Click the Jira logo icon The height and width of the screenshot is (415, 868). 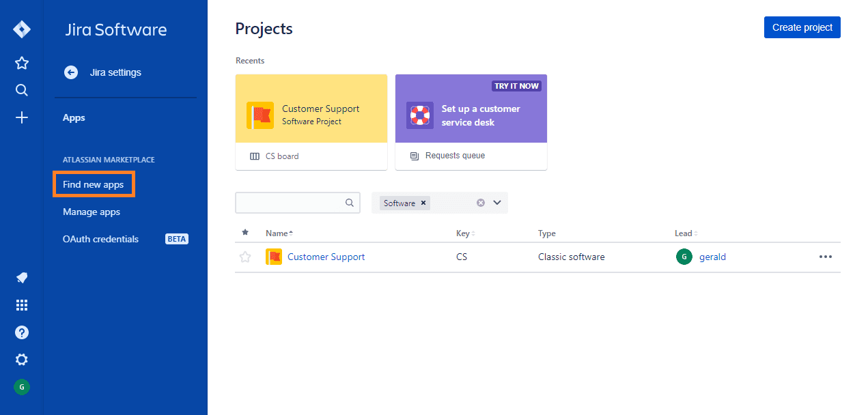pos(22,29)
